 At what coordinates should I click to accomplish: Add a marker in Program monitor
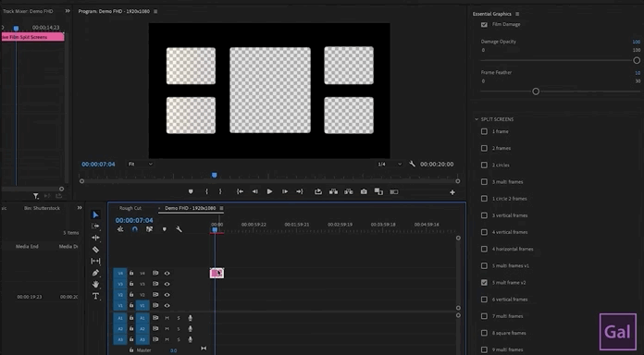click(x=191, y=191)
